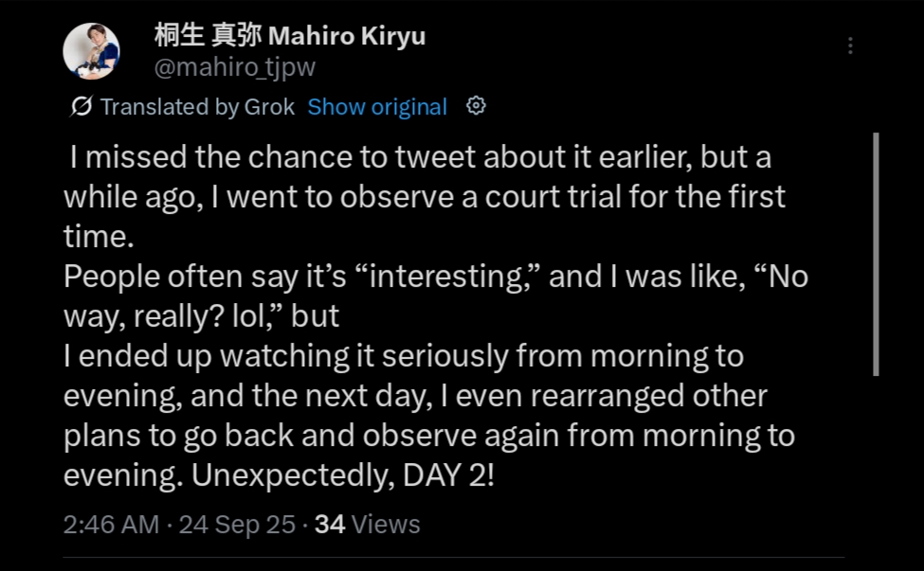Viewport: 924px width, 571px height.
Task: Click the 2:46 AM post time
Action: click(111, 524)
